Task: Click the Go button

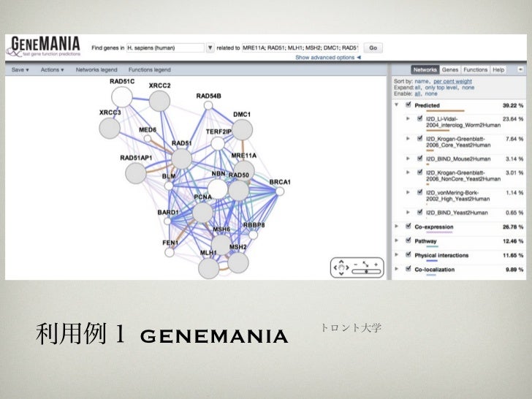Action: (373, 47)
